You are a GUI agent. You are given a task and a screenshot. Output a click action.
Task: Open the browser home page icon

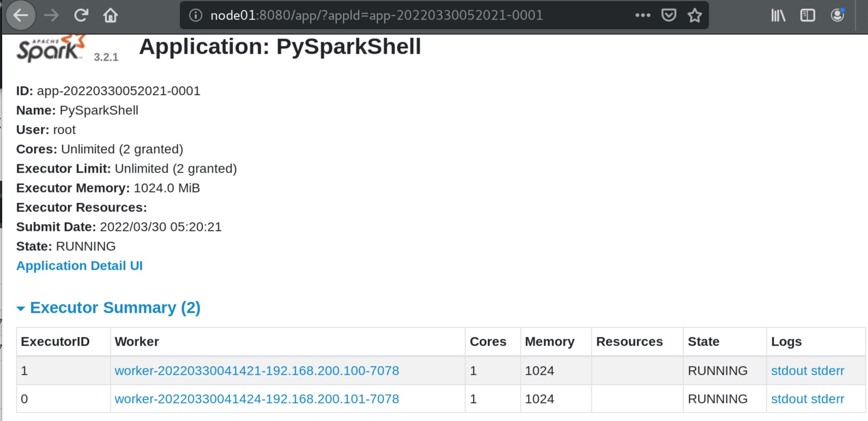tap(111, 15)
